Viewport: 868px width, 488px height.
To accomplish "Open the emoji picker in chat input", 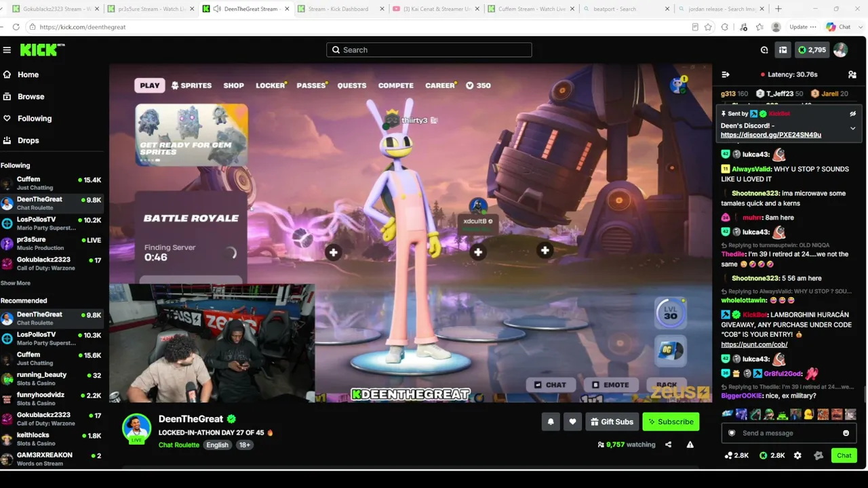I will (846, 433).
